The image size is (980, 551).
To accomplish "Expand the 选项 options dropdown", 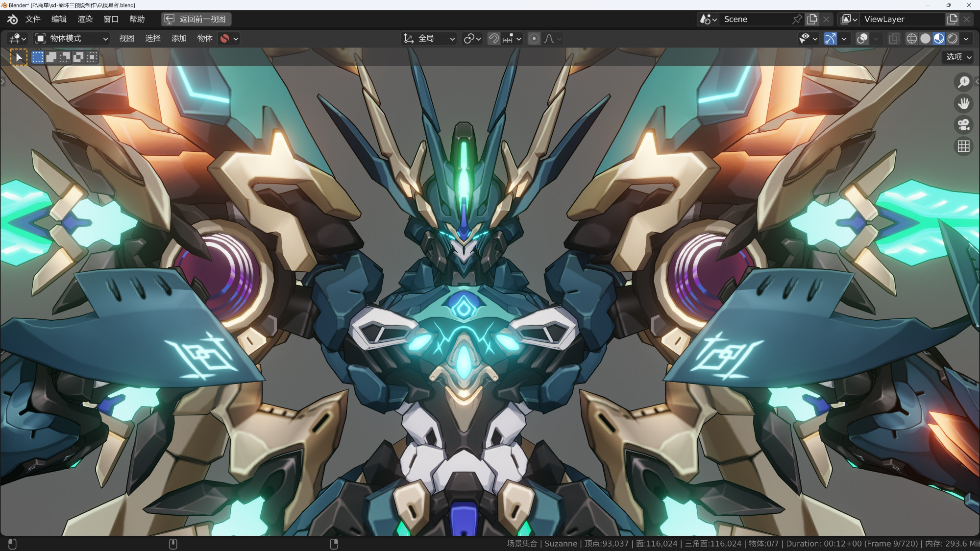I will 957,57.
